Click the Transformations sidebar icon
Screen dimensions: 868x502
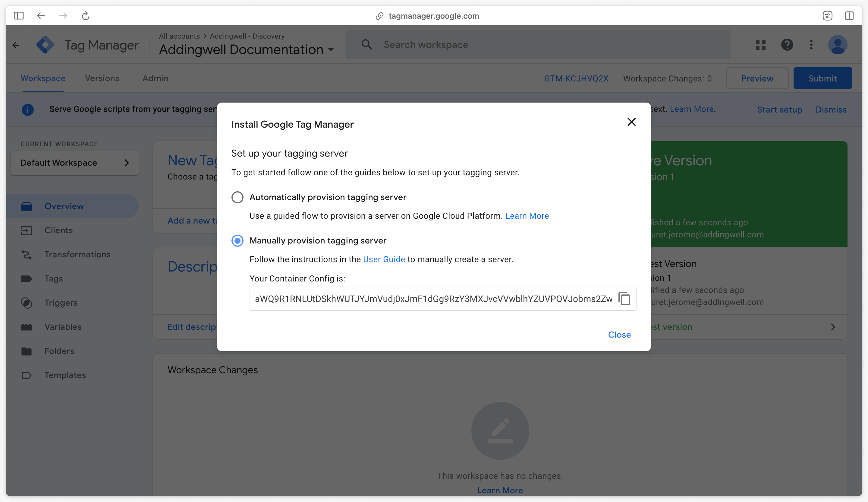coord(26,254)
